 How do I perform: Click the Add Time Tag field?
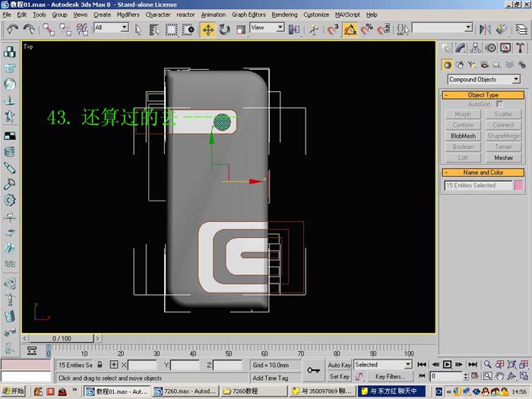coord(275,378)
